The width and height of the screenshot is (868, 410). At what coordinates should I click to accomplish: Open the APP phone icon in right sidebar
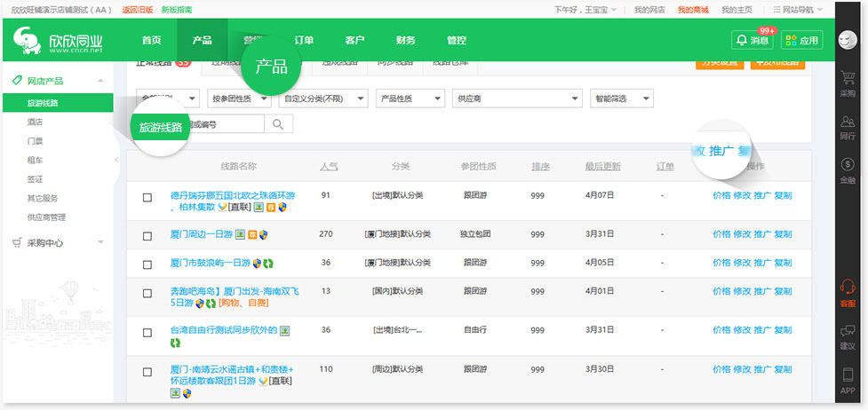847,379
